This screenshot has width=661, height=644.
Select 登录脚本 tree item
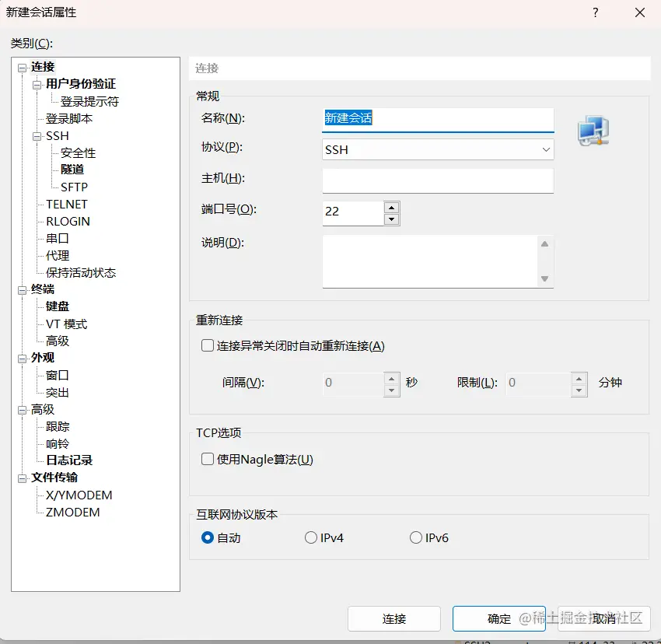[x=68, y=118]
